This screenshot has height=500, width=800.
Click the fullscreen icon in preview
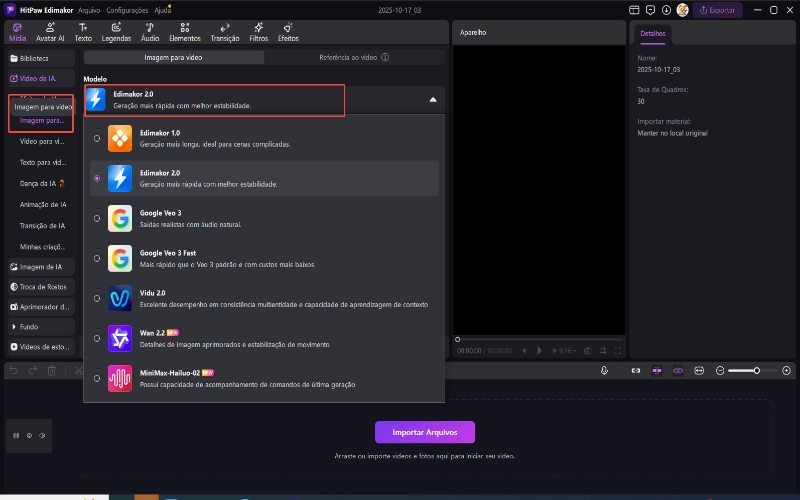617,351
